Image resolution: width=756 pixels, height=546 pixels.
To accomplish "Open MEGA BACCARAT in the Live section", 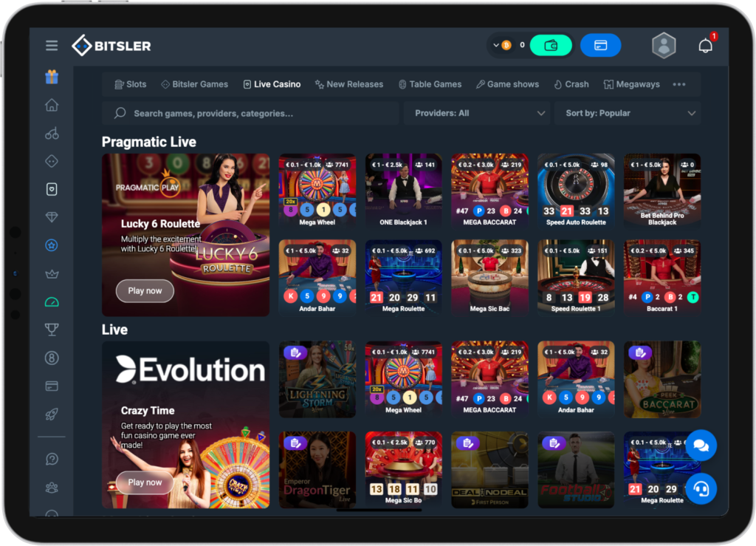I will pos(490,380).
